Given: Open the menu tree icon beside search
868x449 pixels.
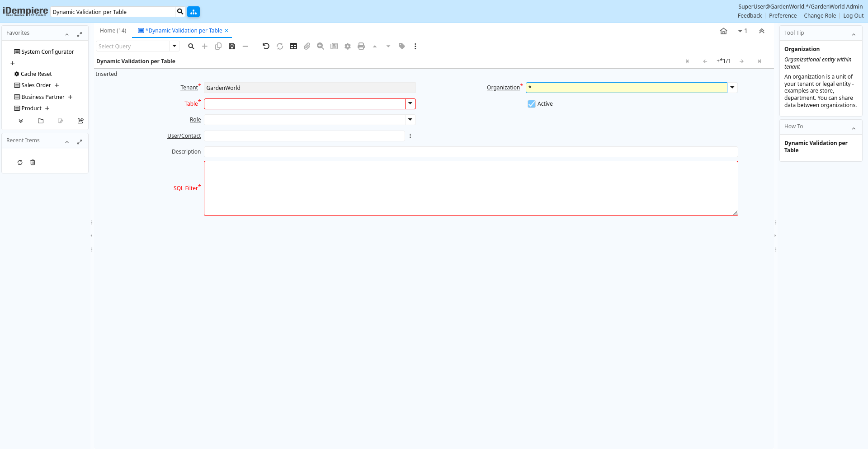Looking at the screenshot, I should [193, 12].
